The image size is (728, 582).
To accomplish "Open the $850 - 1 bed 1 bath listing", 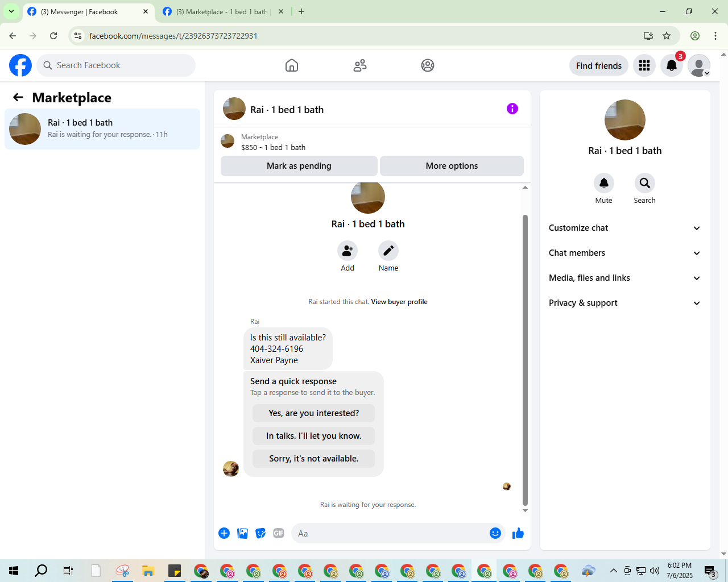I will 273,147.
